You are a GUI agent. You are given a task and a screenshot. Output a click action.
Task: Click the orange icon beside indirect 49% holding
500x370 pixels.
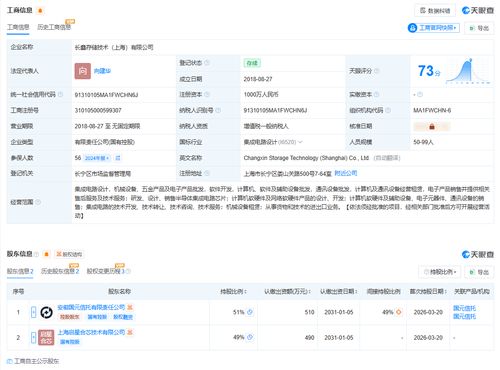(x=398, y=312)
